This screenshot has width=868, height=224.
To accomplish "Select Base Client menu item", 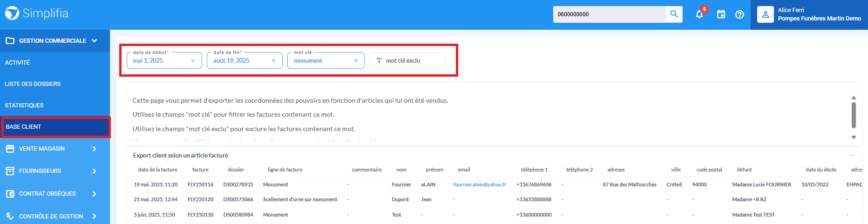I will [x=23, y=127].
